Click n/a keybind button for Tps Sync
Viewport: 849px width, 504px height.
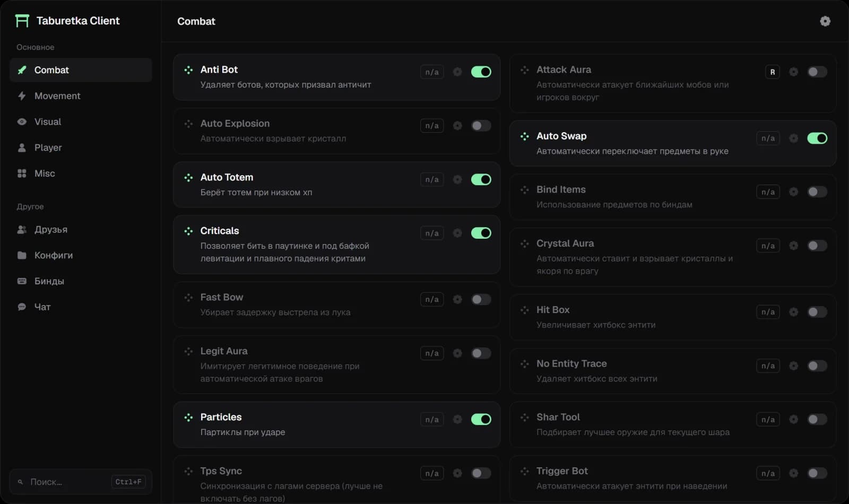[x=432, y=473]
